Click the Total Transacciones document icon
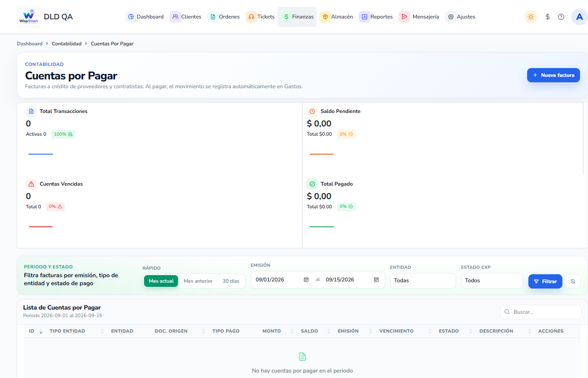The width and height of the screenshot is (588, 378). [31, 111]
